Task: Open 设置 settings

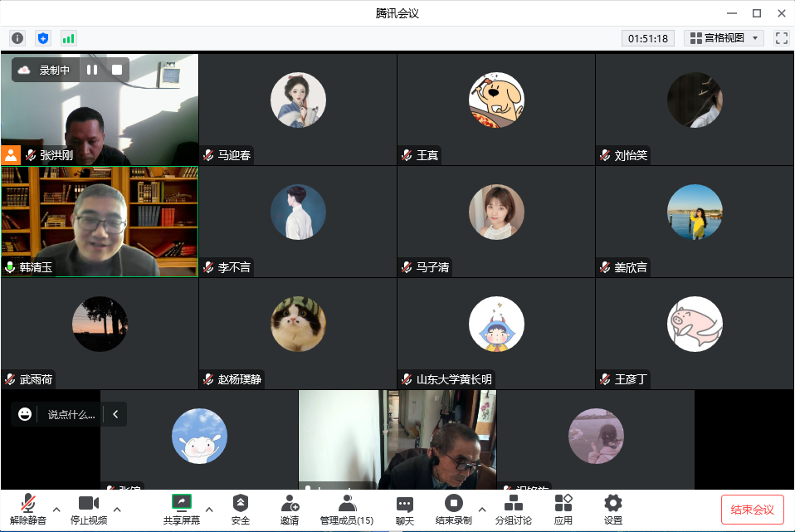Action: pyautogui.click(x=613, y=509)
